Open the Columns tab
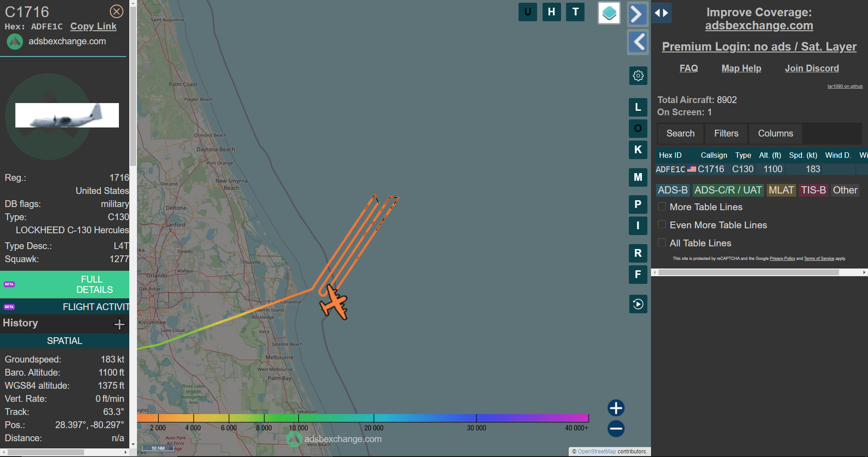868x457 pixels. 775,133
